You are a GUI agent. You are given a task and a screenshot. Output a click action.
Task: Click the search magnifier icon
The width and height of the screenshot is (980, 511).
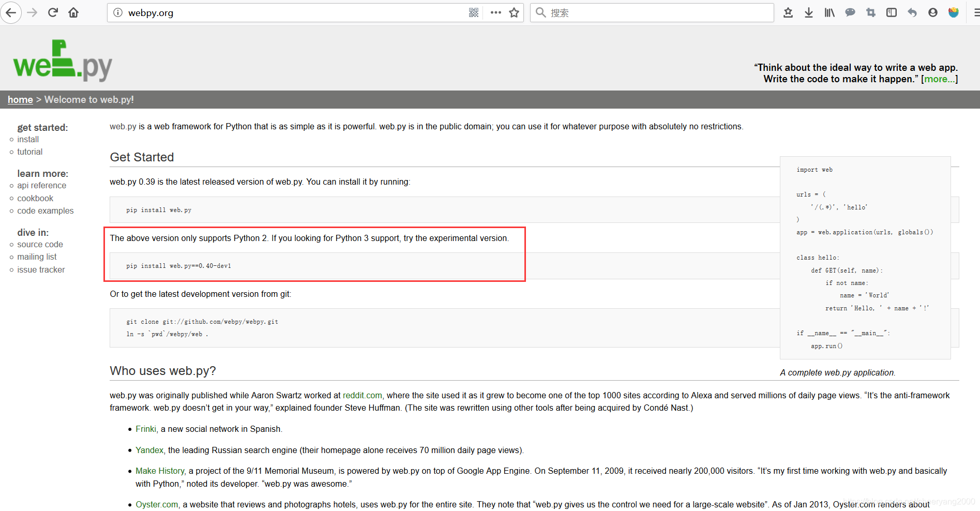[x=541, y=12]
